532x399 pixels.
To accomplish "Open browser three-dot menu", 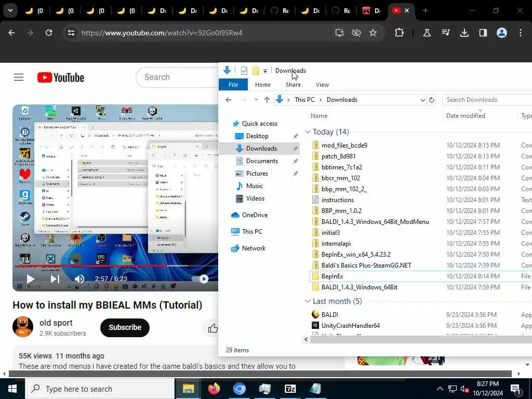I will 521,33.
